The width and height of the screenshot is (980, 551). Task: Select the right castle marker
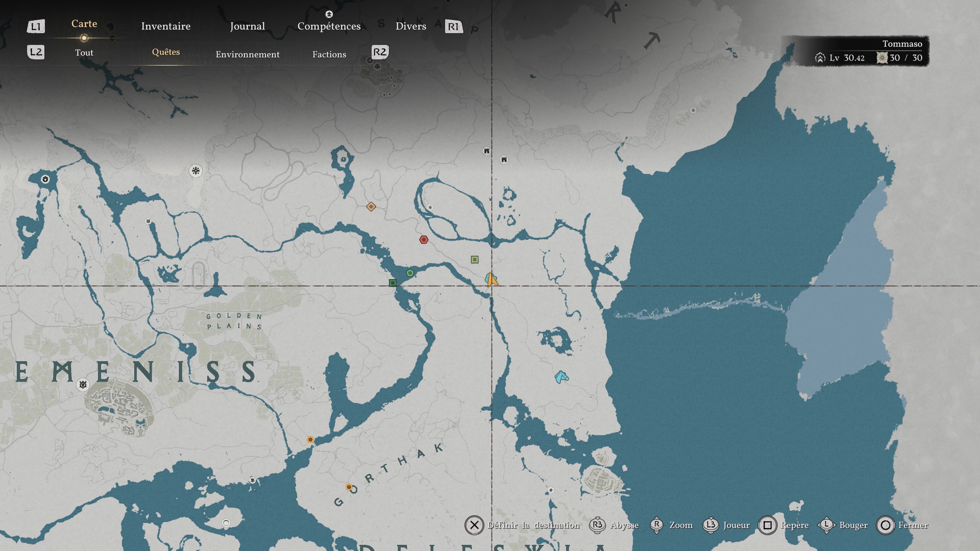504,159
